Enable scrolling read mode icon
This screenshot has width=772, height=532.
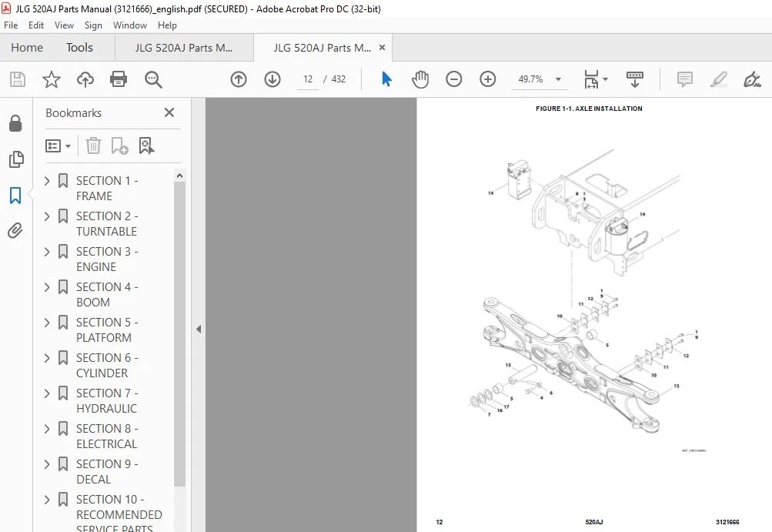pos(635,79)
